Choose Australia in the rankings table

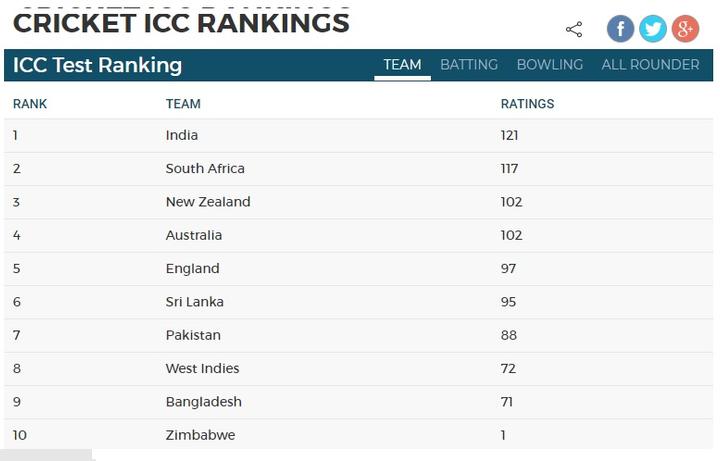point(194,235)
